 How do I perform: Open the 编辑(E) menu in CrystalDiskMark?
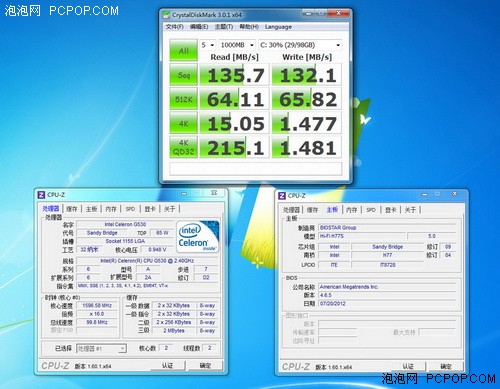pyautogui.click(x=199, y=27)
